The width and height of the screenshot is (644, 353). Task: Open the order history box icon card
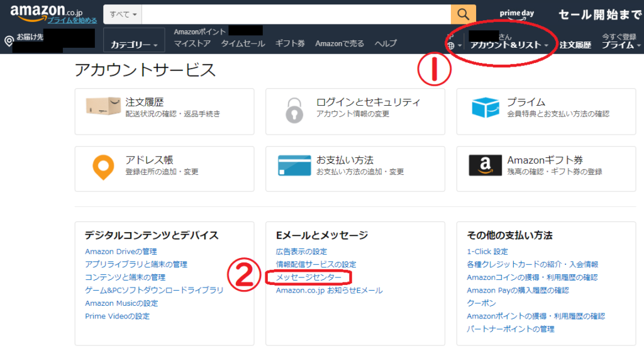pos(103,107)
